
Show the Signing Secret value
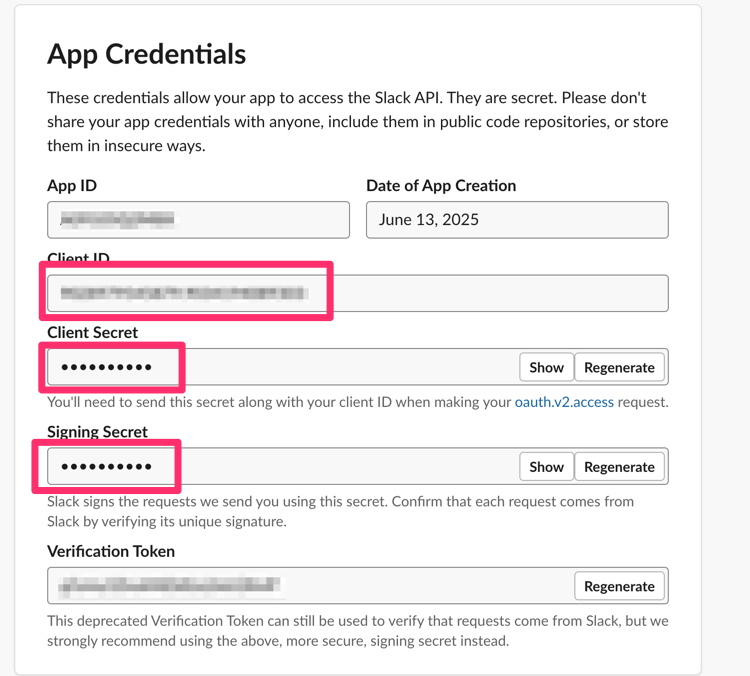pos(546,467)
